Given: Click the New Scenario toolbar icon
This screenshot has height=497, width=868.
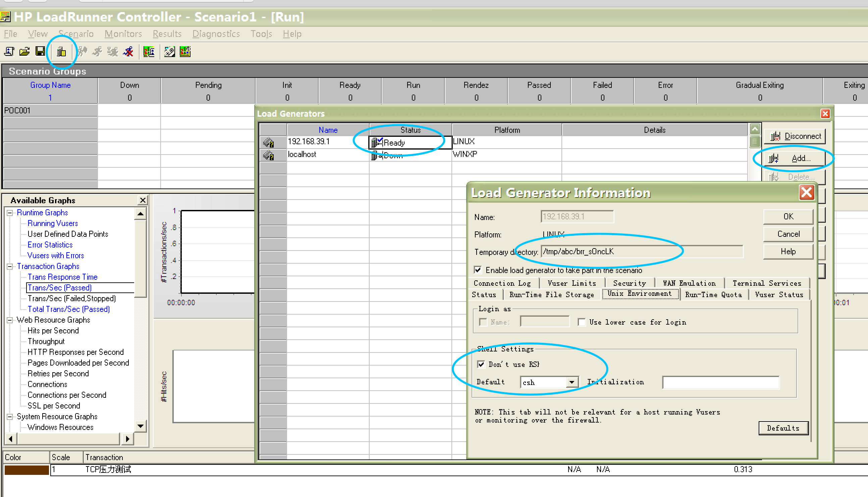Looking at the screenshot, I should [9, 52].
